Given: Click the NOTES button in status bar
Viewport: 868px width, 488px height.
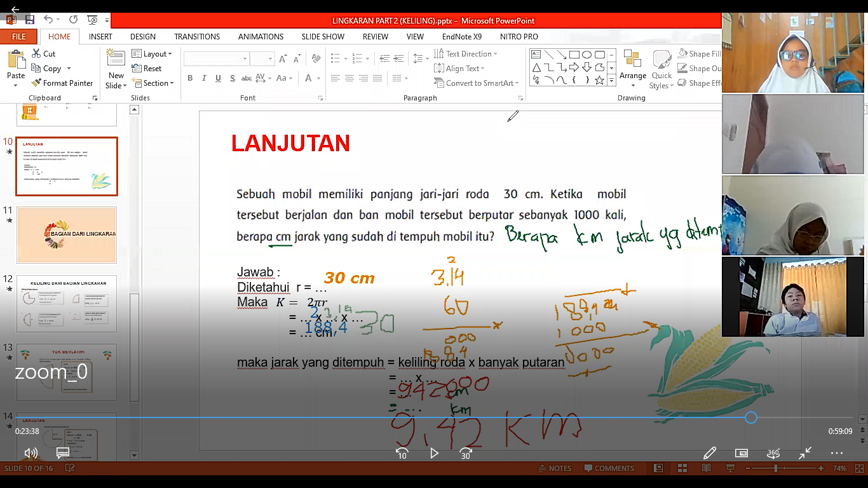Looking at the screenshot, I should [x=555, y=468].
